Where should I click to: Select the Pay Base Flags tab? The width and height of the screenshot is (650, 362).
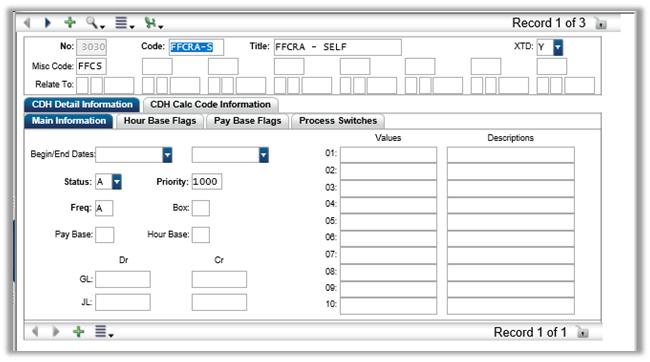pyautogui.click(x=247, y=121)
